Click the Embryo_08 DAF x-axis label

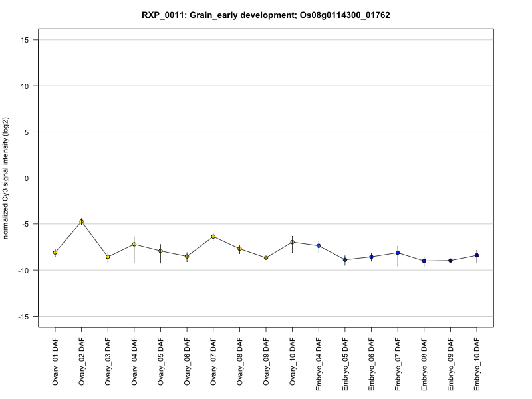coord(424,364)
